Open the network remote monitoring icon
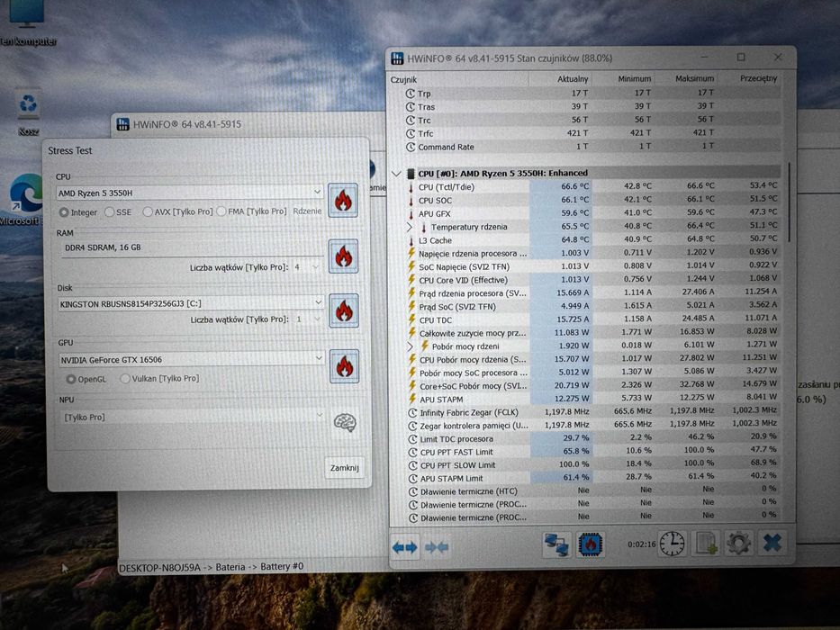 click(556, 544)
